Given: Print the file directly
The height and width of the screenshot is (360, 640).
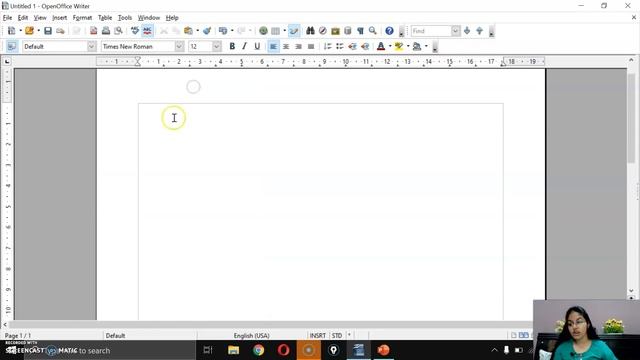Looking at the screenshot, I should click(x=106, y=31).
